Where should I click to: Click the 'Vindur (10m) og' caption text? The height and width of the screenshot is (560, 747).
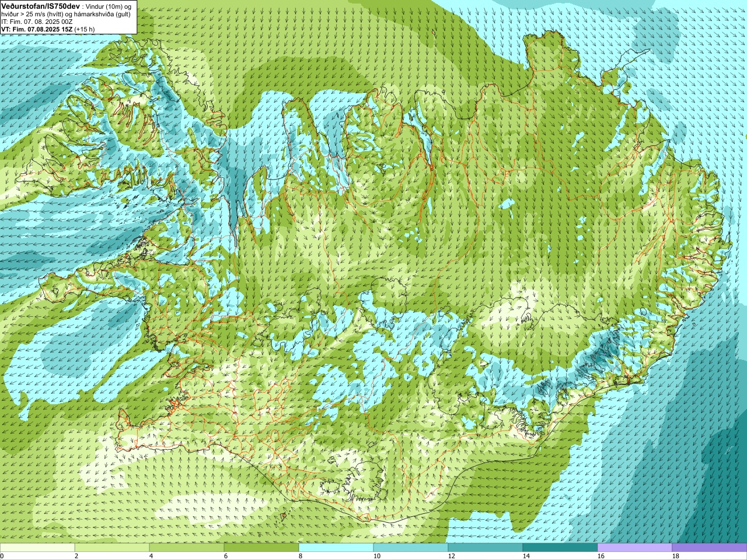click(109, 6)
